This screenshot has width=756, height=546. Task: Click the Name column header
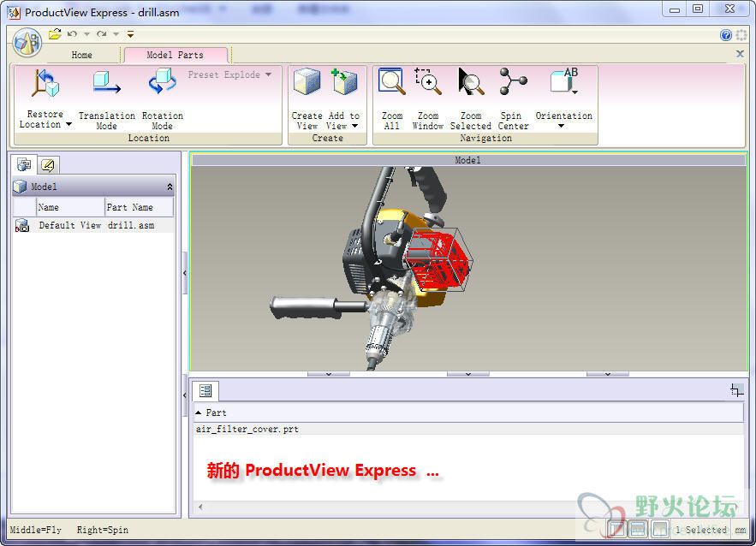[70, 207]
